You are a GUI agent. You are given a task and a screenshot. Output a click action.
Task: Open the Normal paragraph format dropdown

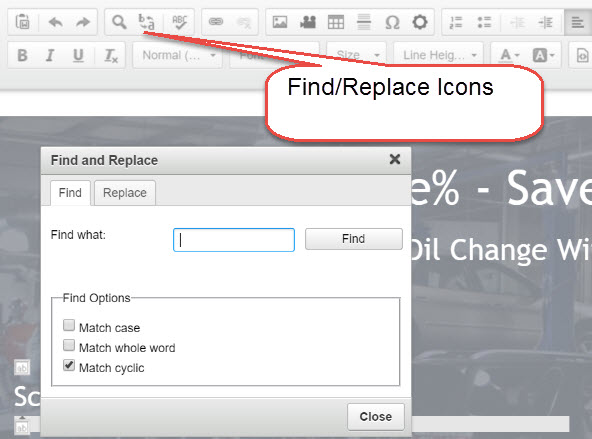(x=177, y=55)
